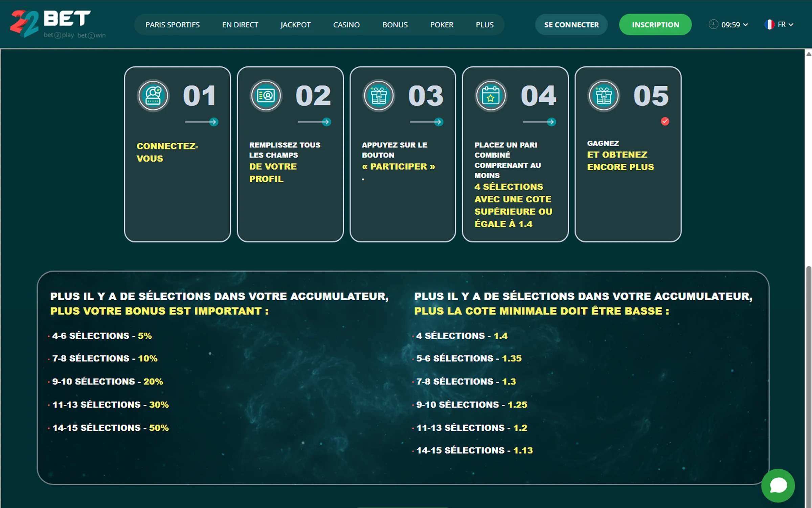Viewport: 812px width, 508px height.
Task: Expand the 09:59 time zone dropdown
Action: [x=734, y=24]
